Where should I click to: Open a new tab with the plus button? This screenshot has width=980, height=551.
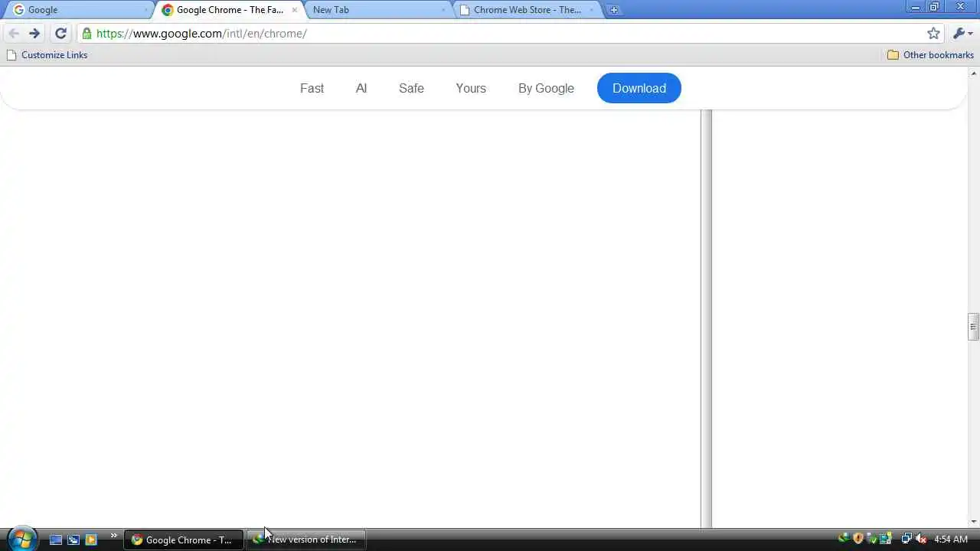[x=613, y=10]
